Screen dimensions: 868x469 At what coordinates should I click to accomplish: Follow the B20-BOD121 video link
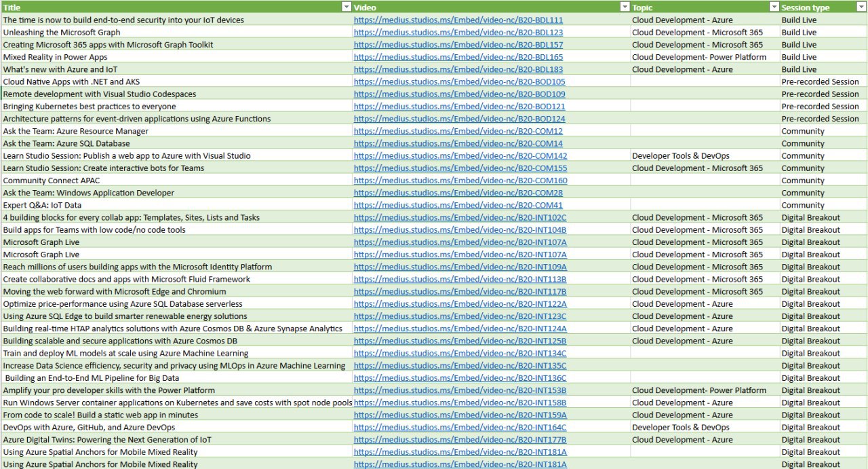pos(460,107)
